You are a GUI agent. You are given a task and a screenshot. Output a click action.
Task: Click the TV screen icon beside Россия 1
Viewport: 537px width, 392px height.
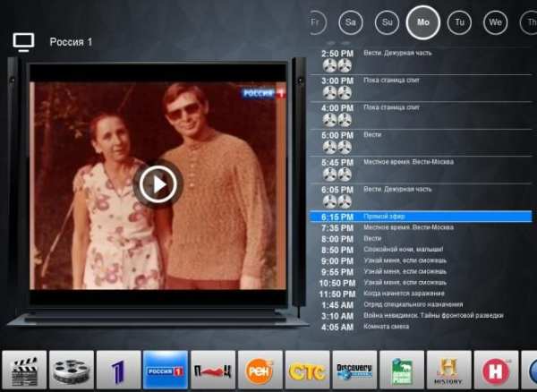pyautogui.click(x=23, y=42)
